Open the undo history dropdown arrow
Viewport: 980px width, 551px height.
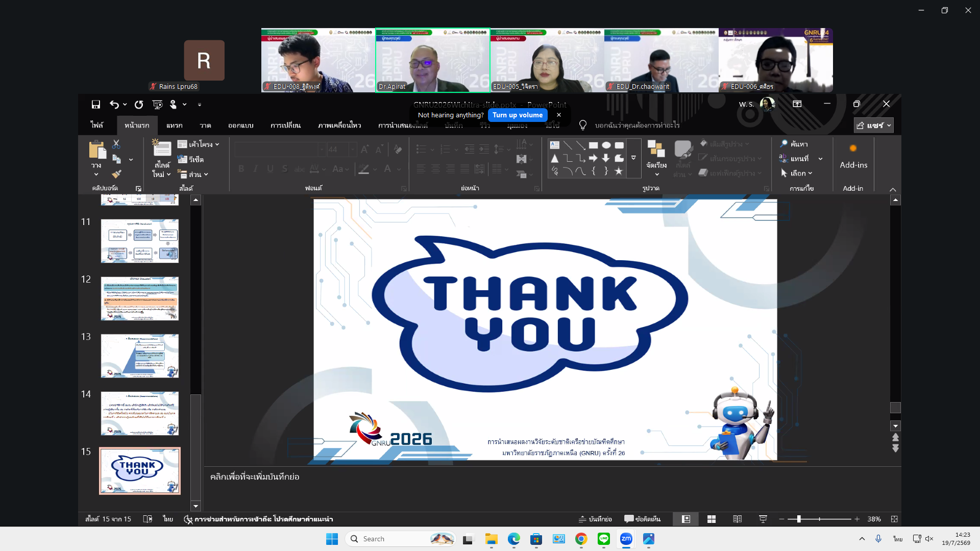click(x=125, y=105)
